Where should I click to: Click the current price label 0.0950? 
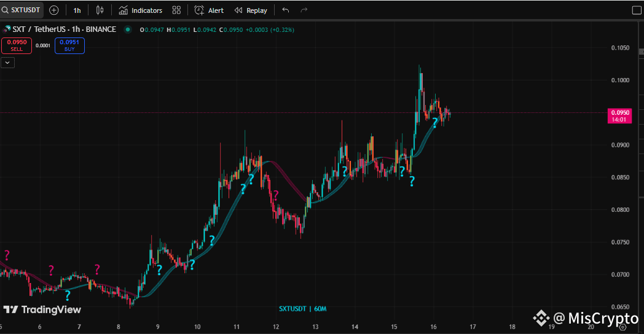point(620,115)
